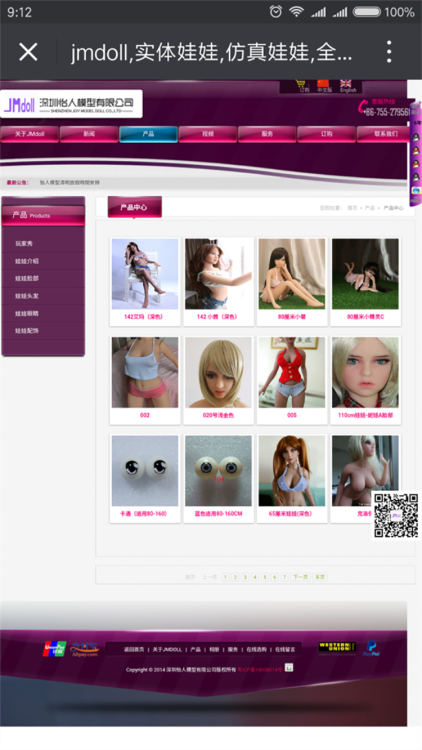The image size is (422, 750).
Task: Jump to last page with 末页
Action: tap(320, 577)
